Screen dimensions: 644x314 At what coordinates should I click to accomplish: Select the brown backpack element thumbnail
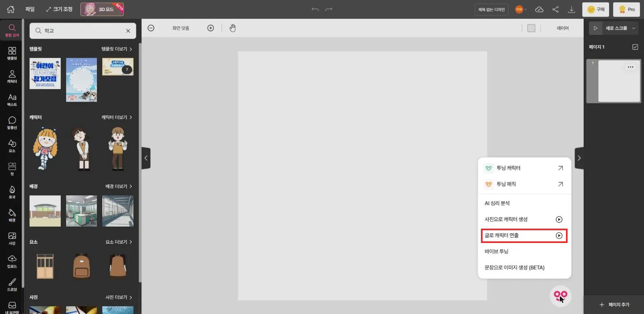81,266
